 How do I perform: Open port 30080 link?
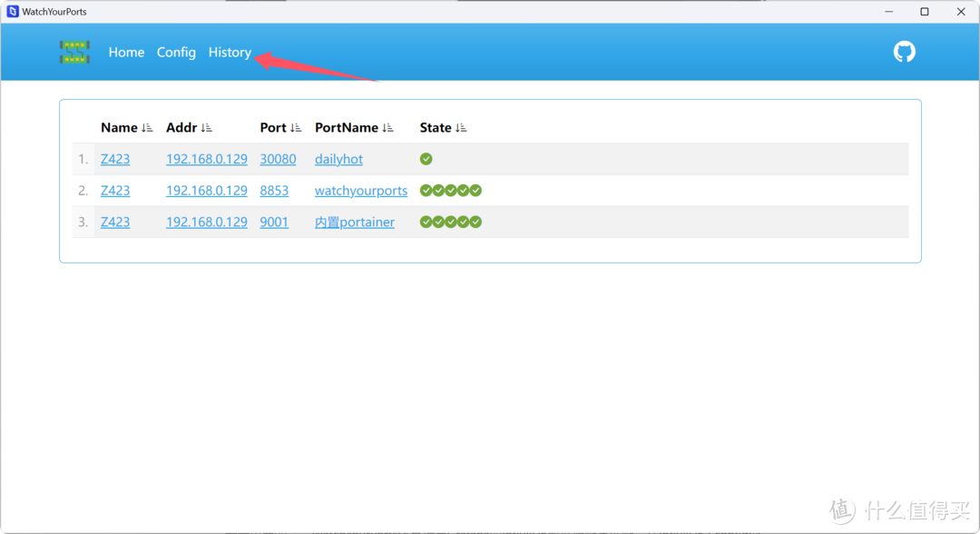tap(278, 159)
